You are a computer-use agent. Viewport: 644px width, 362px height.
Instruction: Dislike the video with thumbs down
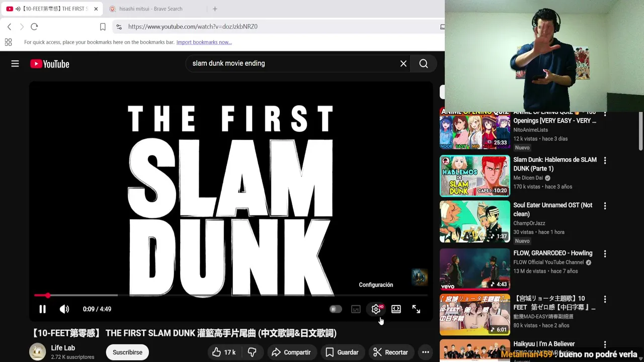click(x=252, y=352)
